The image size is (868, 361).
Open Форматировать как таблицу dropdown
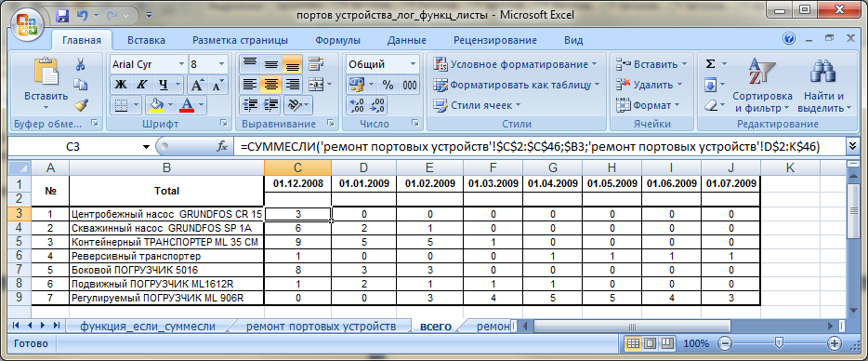click(516, 85)
